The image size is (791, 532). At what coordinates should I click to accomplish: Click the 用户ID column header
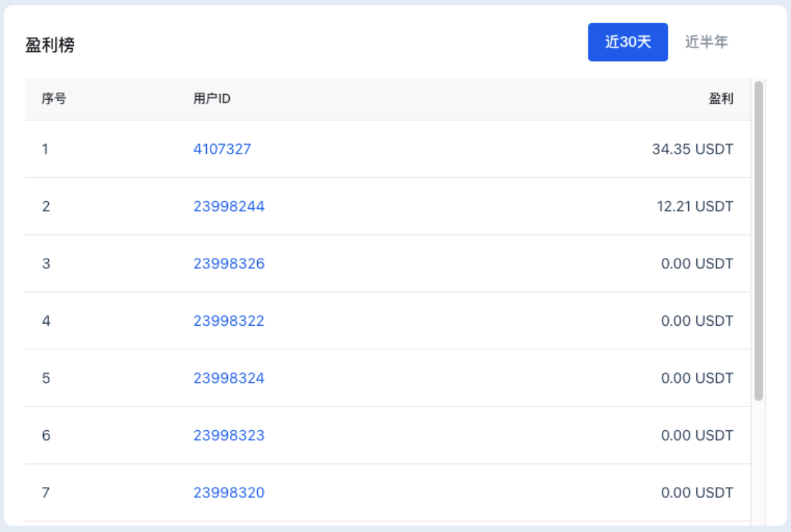tap(212, 99)
